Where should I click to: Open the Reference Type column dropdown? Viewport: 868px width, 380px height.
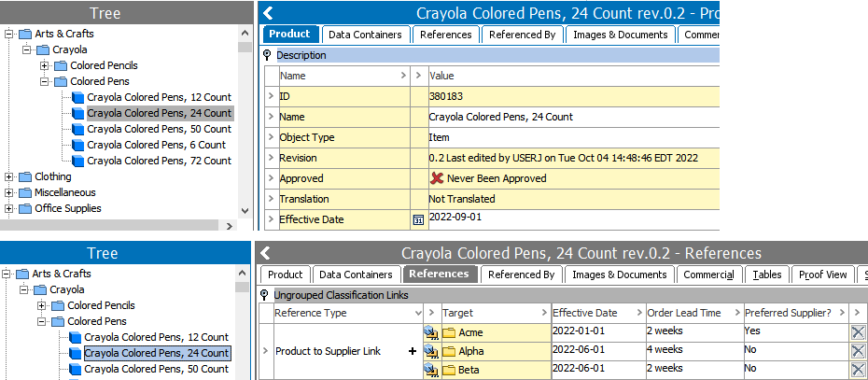(x=418, y=313)
